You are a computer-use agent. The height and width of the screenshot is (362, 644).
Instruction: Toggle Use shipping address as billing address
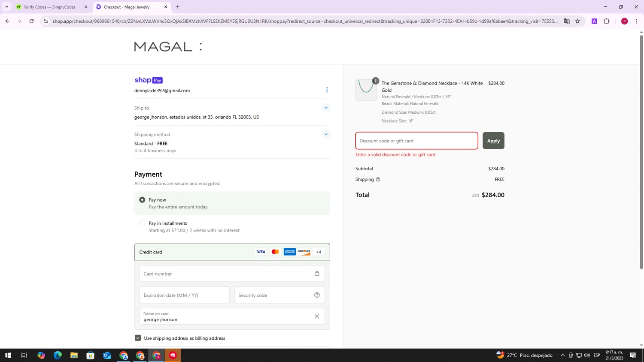(x=138, y=338)
